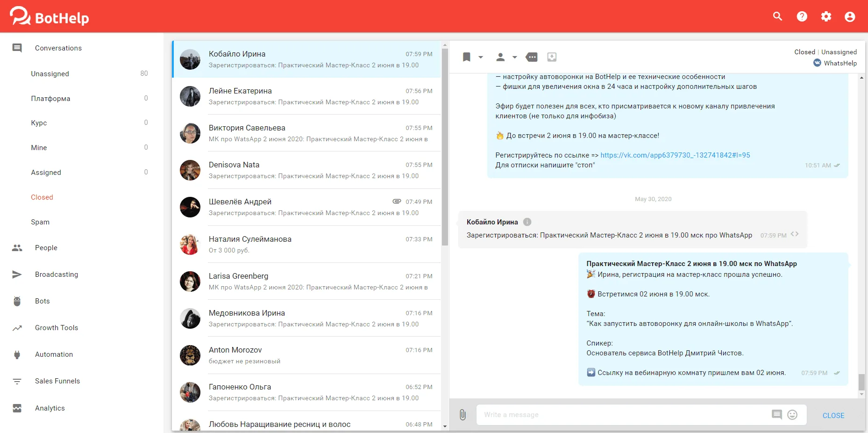
Task: Open saved replies icon in message box
Action: click(x=776, y=415)
